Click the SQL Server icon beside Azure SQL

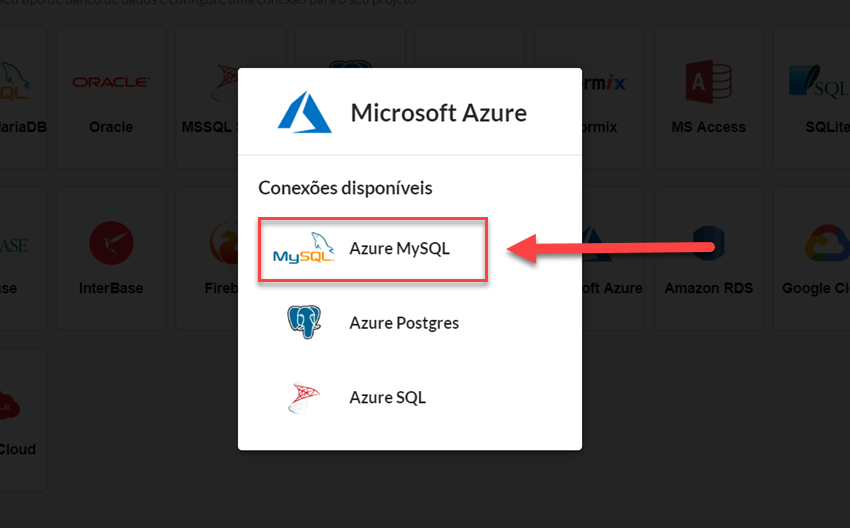(x=304, y=397)
